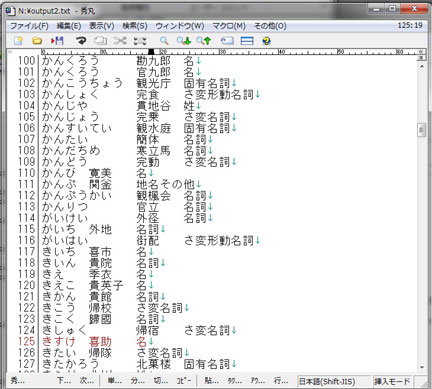Click the 貼... function key button

[212, 380]
